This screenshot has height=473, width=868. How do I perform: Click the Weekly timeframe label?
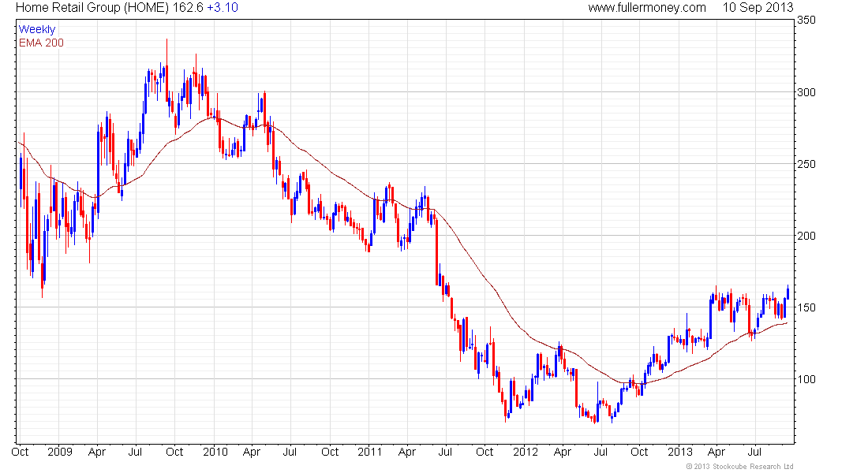coord(37,29)
